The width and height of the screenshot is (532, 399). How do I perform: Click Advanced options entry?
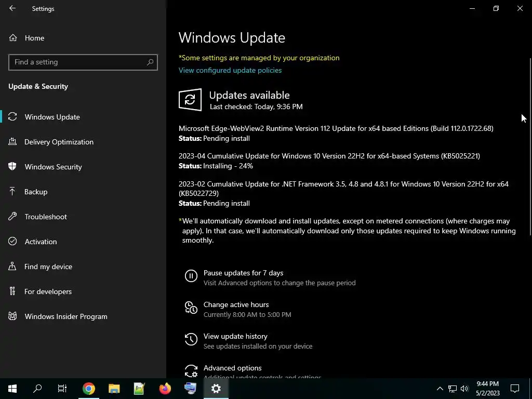[x=232, y=368]
